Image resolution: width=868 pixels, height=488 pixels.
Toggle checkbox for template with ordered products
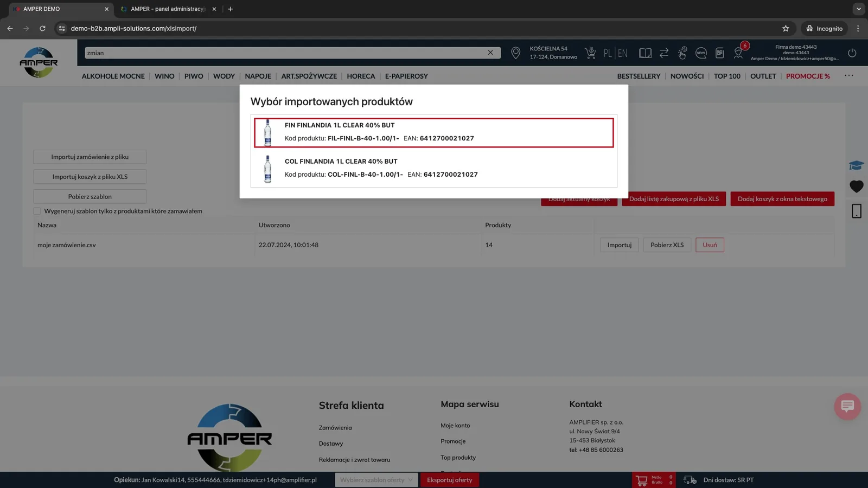37,211
